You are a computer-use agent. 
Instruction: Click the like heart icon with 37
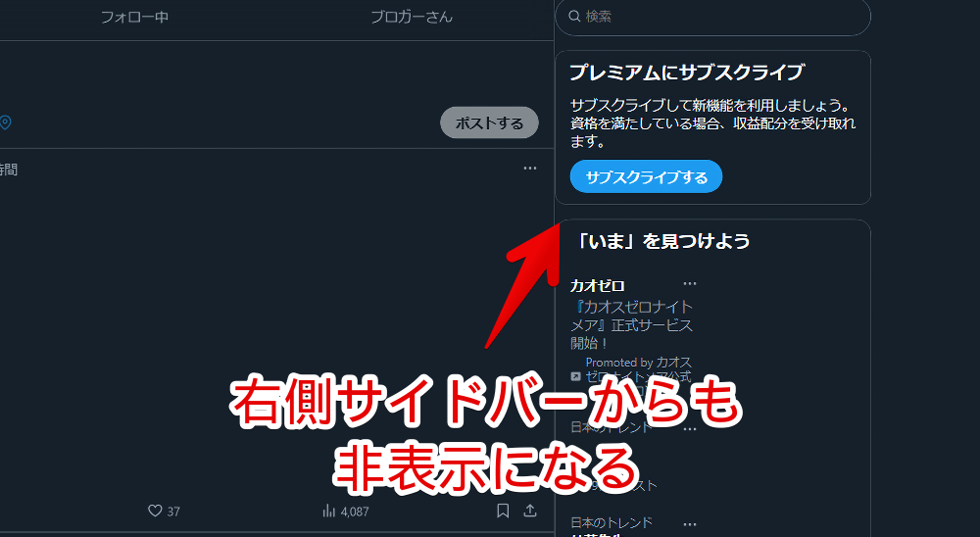[155, 511]
